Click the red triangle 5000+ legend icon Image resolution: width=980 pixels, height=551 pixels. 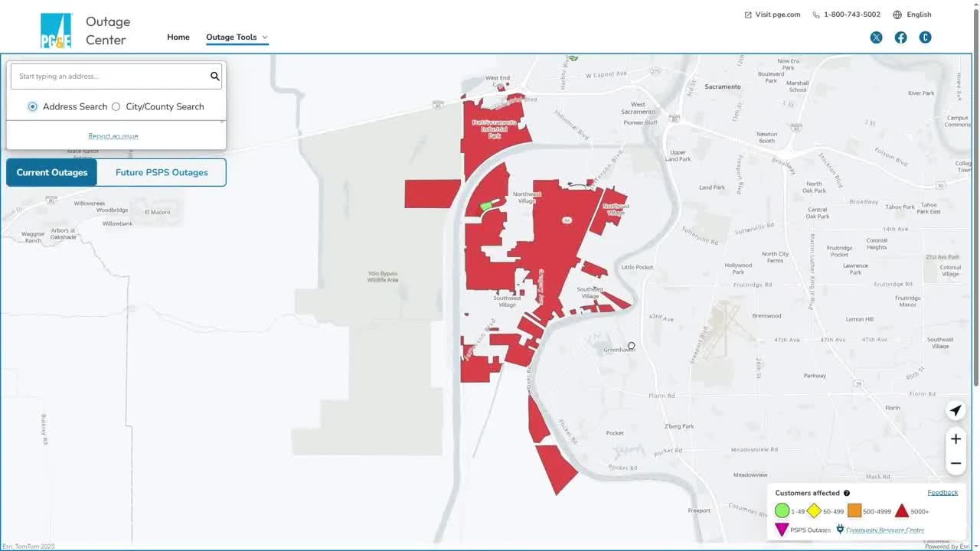[902, 510]
